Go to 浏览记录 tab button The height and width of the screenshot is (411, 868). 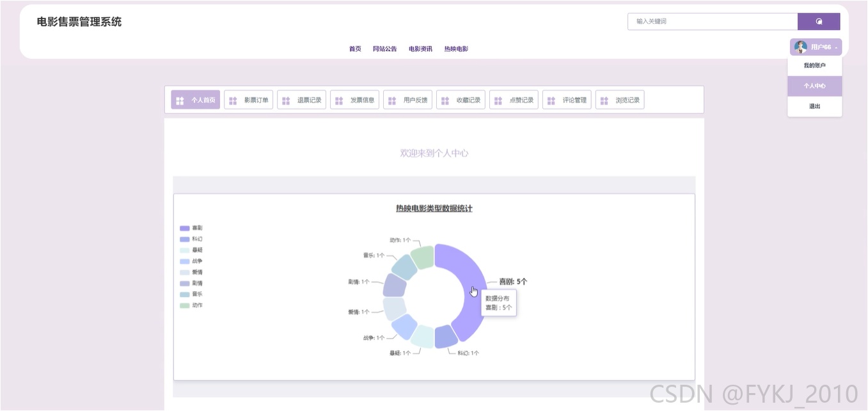(620, 100)
